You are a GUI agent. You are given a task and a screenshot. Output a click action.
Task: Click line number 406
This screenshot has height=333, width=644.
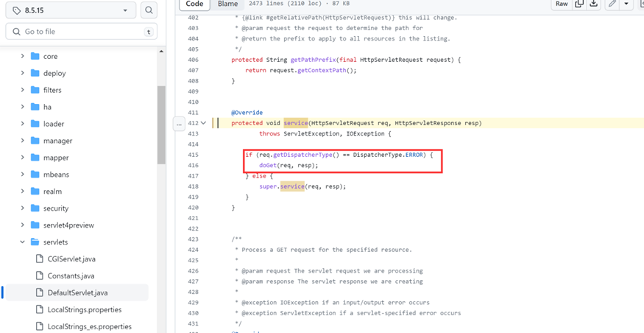193,60
